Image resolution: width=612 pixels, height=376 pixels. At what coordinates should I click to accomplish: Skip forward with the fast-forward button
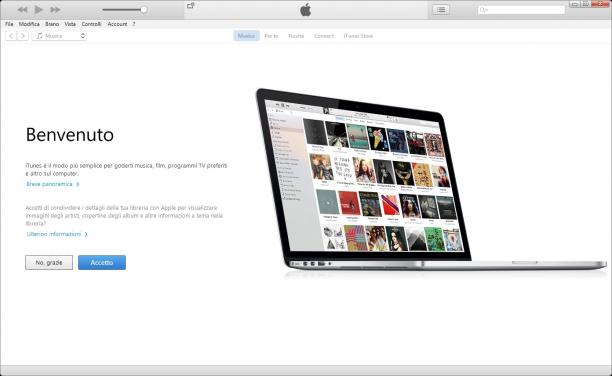pyautogui.click(x=55, y=9)
